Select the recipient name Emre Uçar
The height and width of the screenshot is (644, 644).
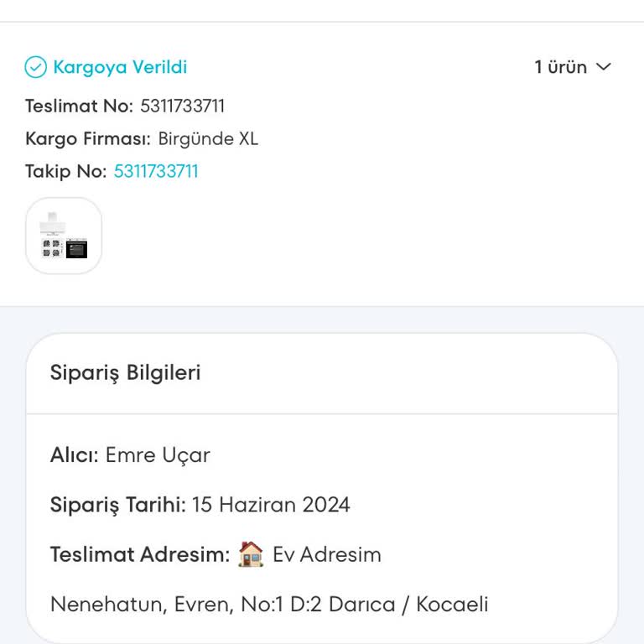[x=158, y=455]
